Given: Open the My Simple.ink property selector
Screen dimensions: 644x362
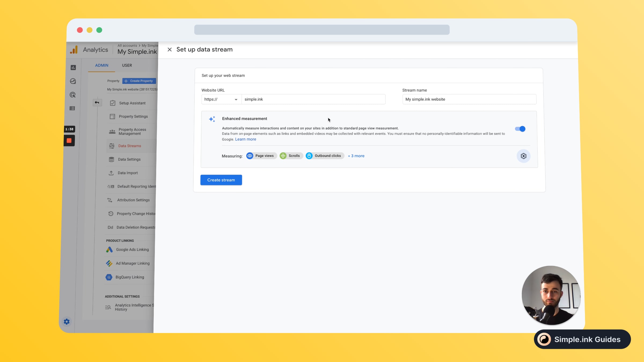Looking at the screenshot, I should (x=137, y=52).
